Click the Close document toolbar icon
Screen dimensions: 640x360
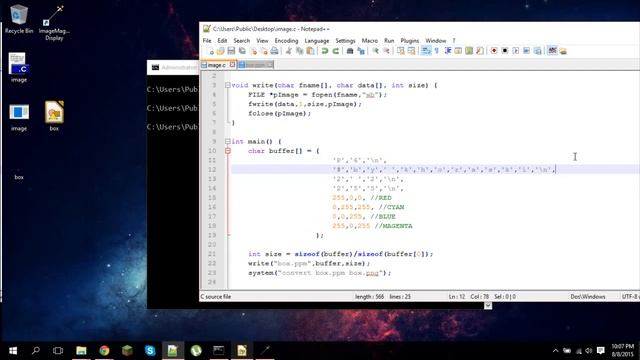click(253, 51)
